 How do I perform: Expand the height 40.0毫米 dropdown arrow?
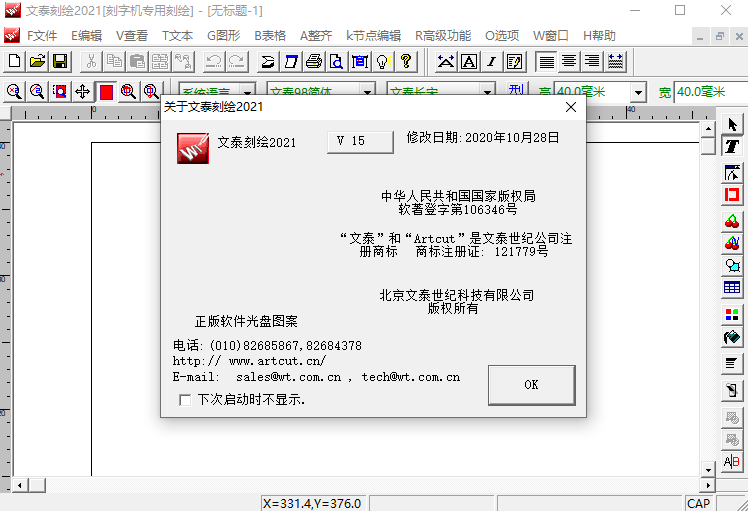click(638, 93)
